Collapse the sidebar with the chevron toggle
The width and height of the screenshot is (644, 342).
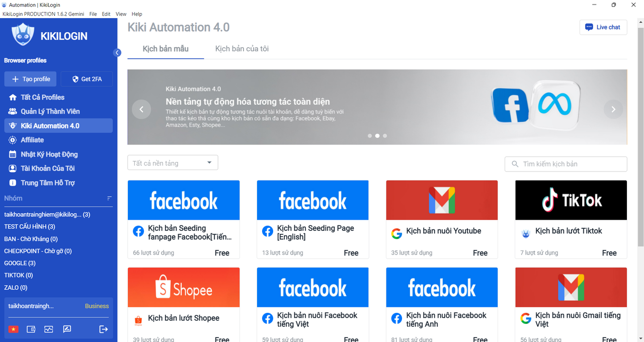[x=117, y=53]
